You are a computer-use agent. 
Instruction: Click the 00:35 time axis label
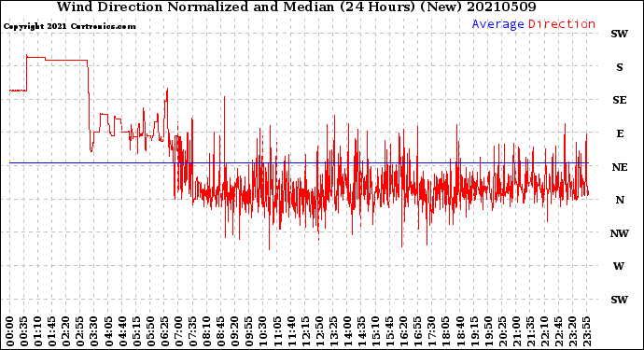coord(24,331)
